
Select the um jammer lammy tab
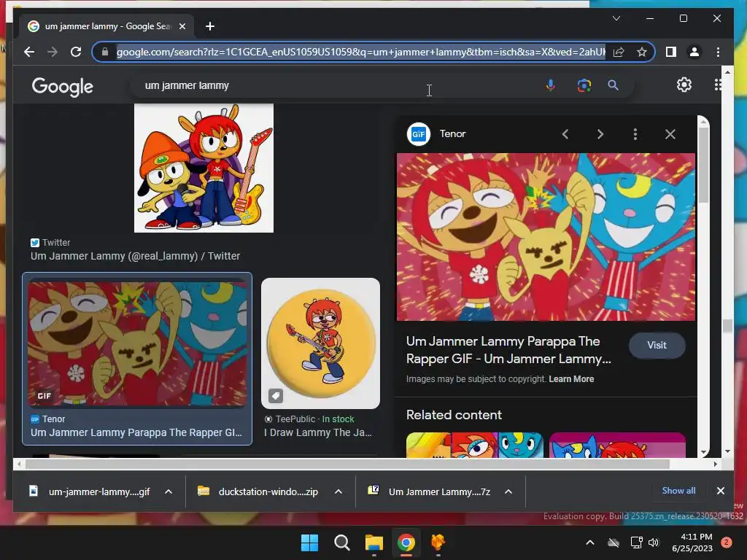(x=107, y=26)
